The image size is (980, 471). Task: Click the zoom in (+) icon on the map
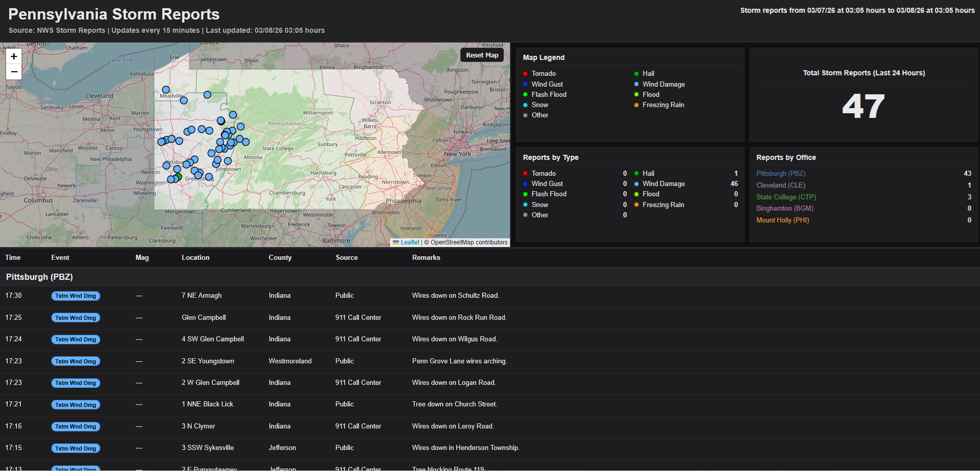[14, 56]
